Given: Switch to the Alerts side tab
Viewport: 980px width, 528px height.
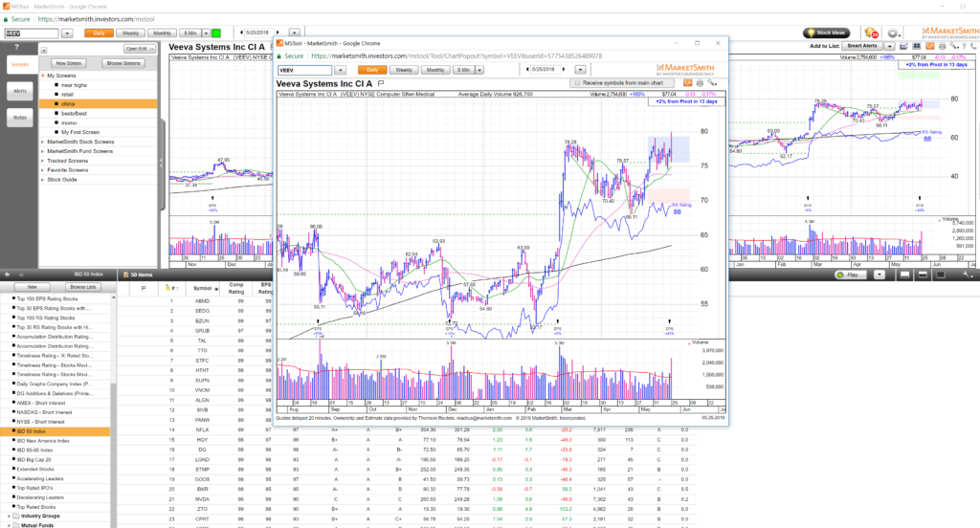Looking at the screenshot, I should [x=20, y=91].
